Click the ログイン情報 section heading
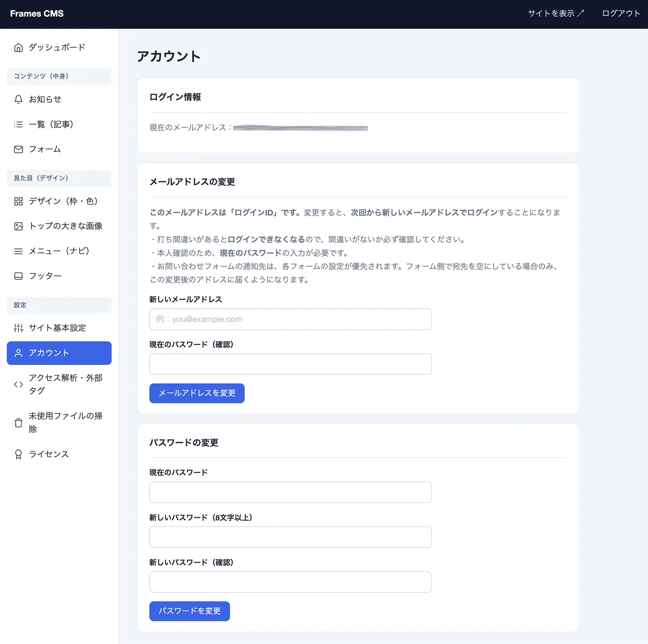Image resolution: width=648 pixels, height=644 pixels. 175,97
